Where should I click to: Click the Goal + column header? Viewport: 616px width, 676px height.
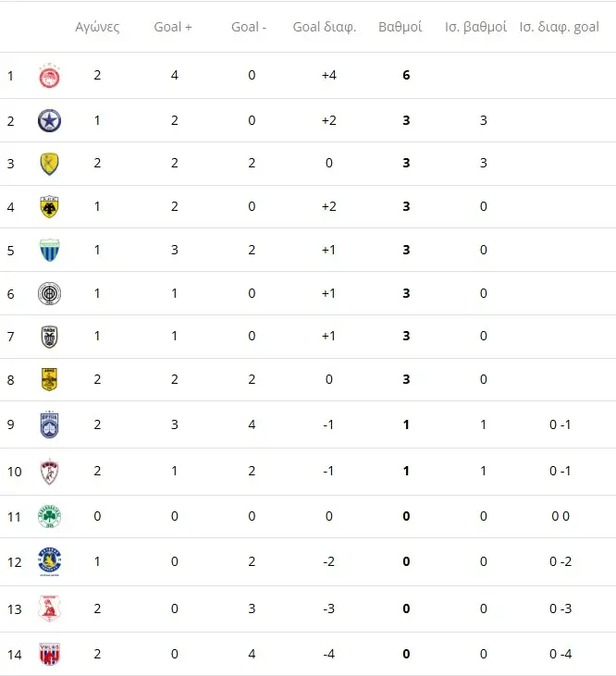(x=173, y=27)
